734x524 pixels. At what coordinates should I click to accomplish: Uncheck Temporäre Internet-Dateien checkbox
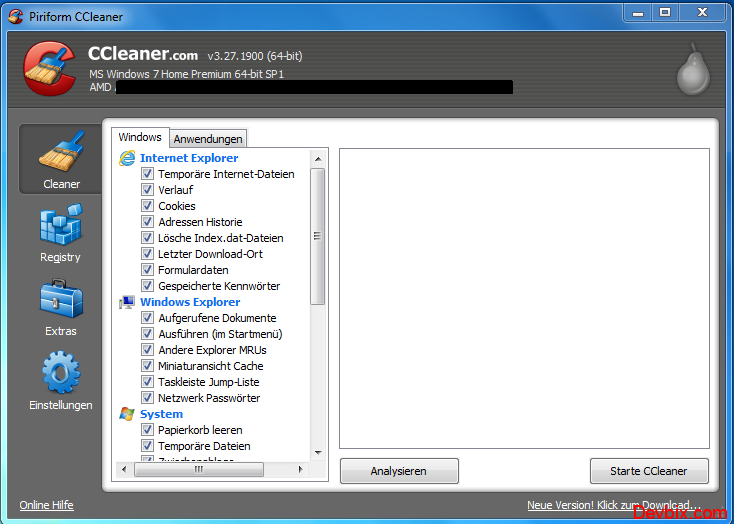(x=147, y=174)
